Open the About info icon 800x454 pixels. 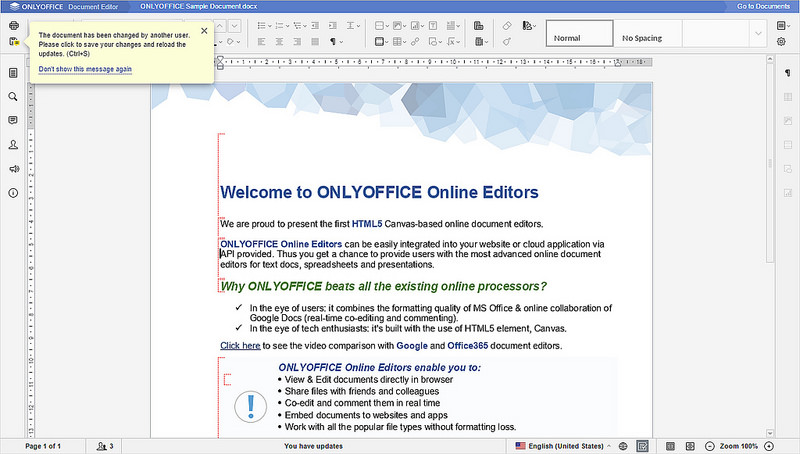click(13, 192)
